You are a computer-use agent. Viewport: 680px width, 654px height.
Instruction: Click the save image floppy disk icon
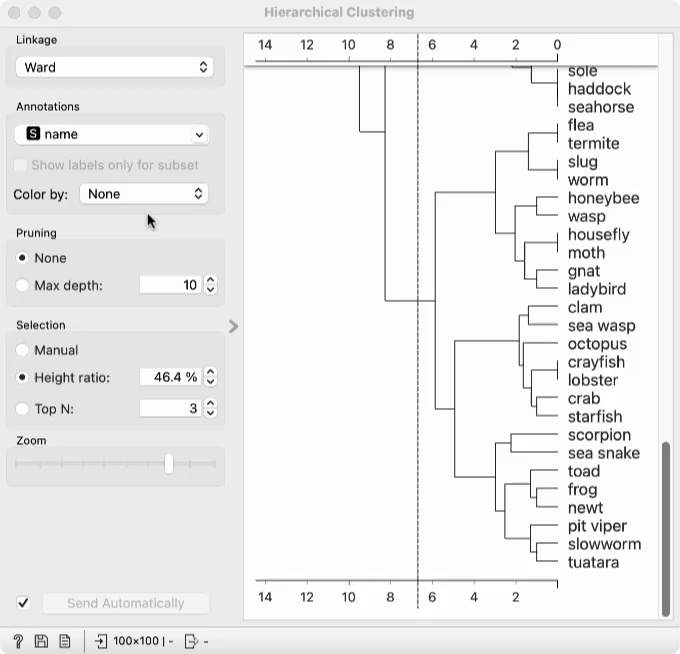click(41, 641)
